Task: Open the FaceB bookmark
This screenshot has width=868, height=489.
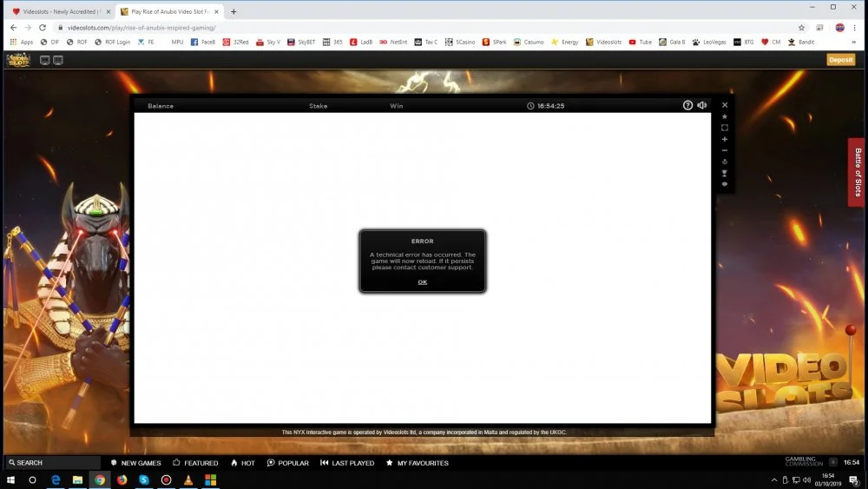Action: tap(202, 42)
